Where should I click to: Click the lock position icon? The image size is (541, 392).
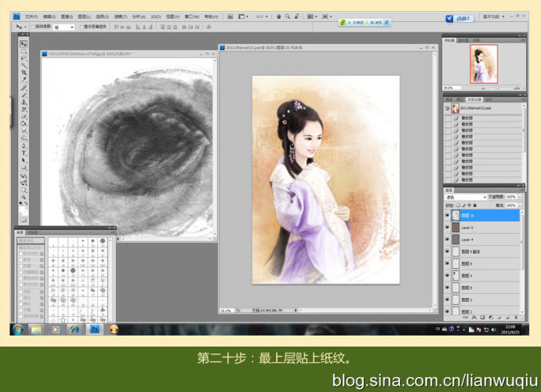469,205
